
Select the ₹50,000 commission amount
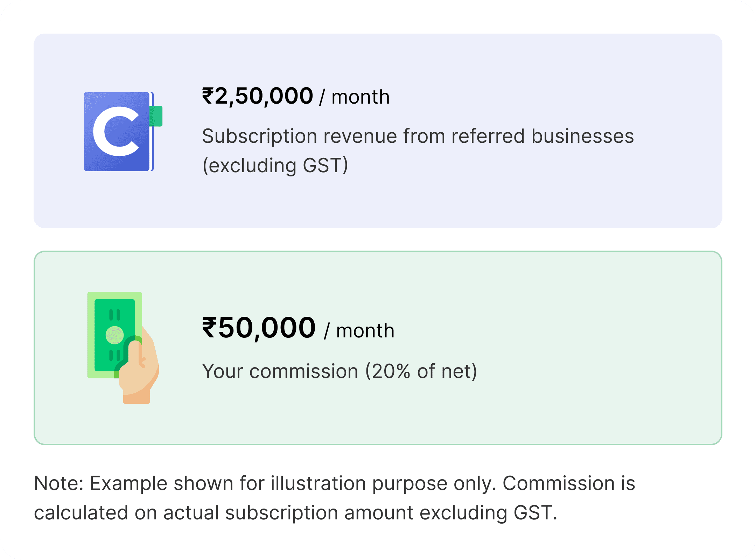pyautogui.click(x=259, y=328)
